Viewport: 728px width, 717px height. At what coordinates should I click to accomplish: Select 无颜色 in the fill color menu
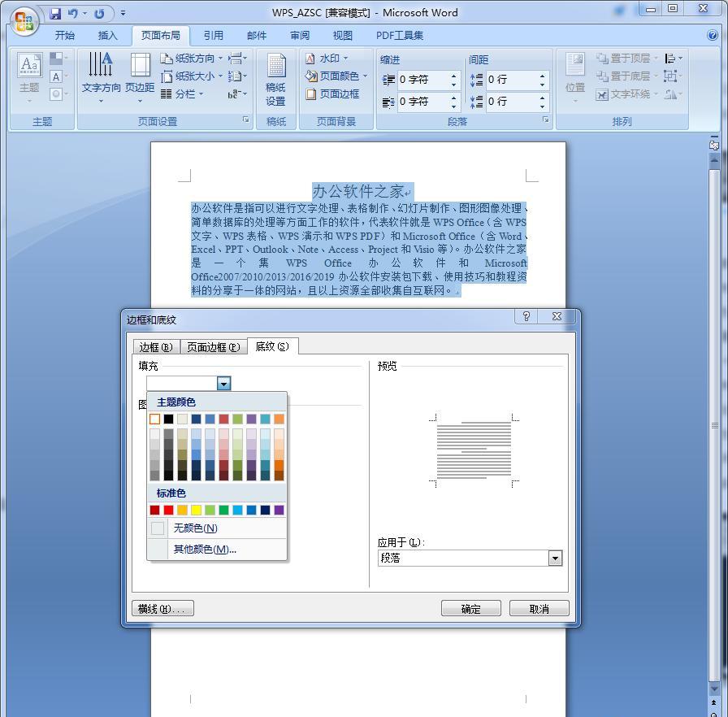tap(194, 528)
